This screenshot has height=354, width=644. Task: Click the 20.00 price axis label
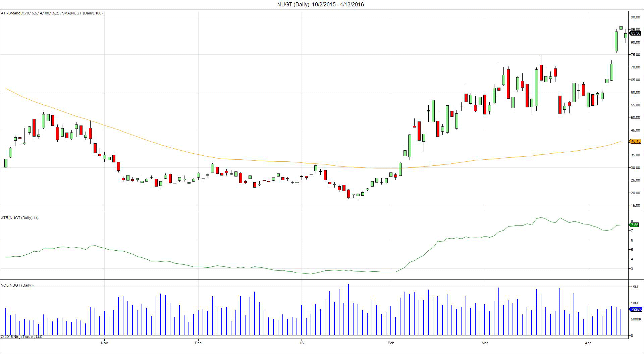[635, 193]
